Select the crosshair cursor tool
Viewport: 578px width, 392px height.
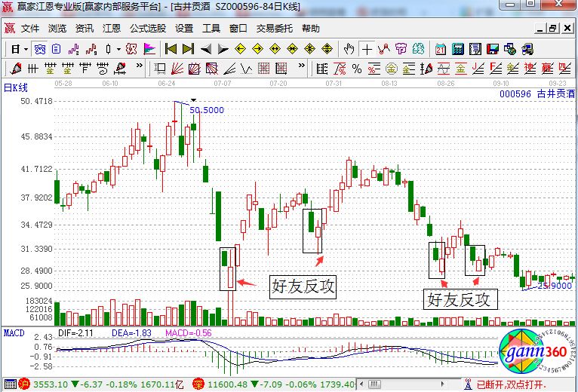coord(367,49)
